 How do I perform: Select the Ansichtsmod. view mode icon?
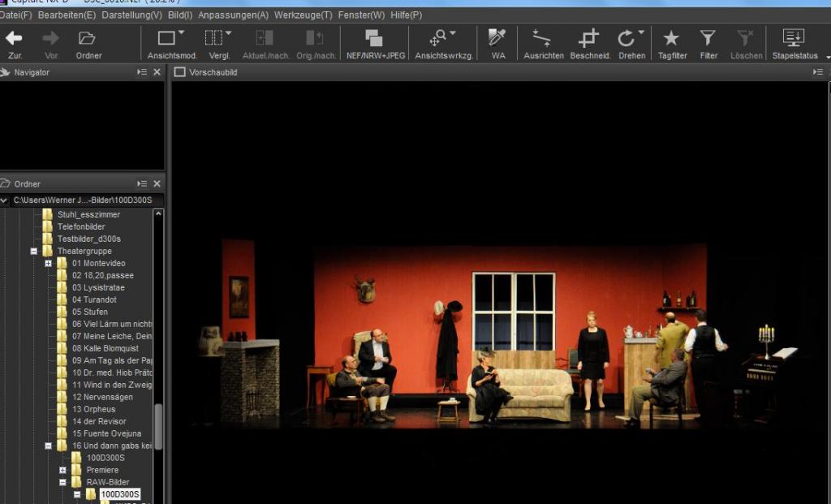(166, 38)
